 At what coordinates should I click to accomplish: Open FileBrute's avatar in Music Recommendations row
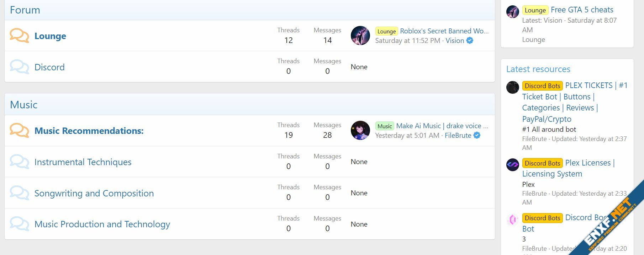tap(360, 130)
